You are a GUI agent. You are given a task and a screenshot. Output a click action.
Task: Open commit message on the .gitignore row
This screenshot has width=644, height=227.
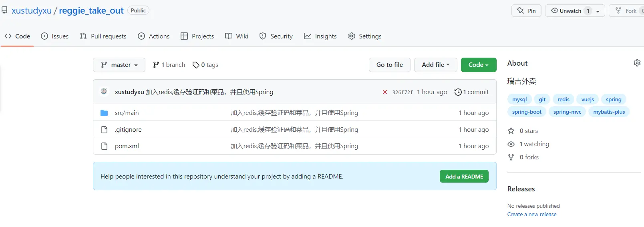(294, 130)
